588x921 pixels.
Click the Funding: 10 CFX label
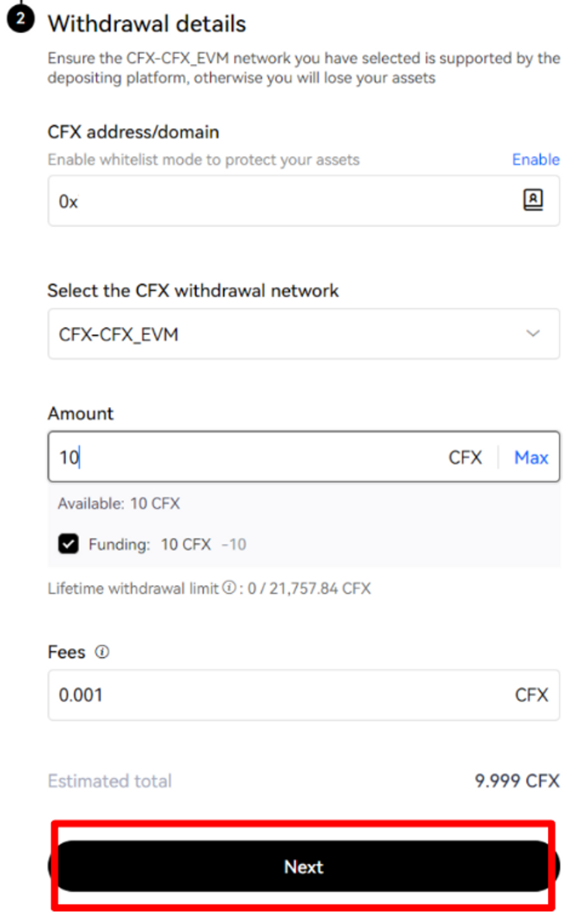pos(149,544)
